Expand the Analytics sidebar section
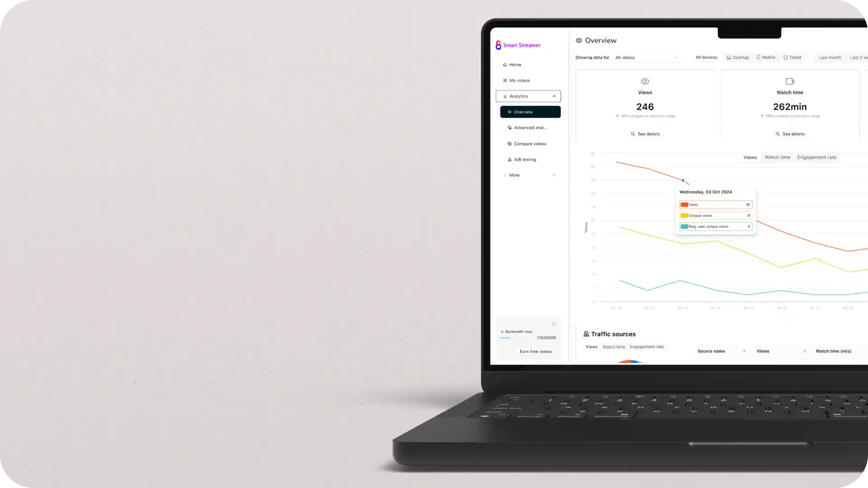The image size is (868, 488). (x=528, y=96)
